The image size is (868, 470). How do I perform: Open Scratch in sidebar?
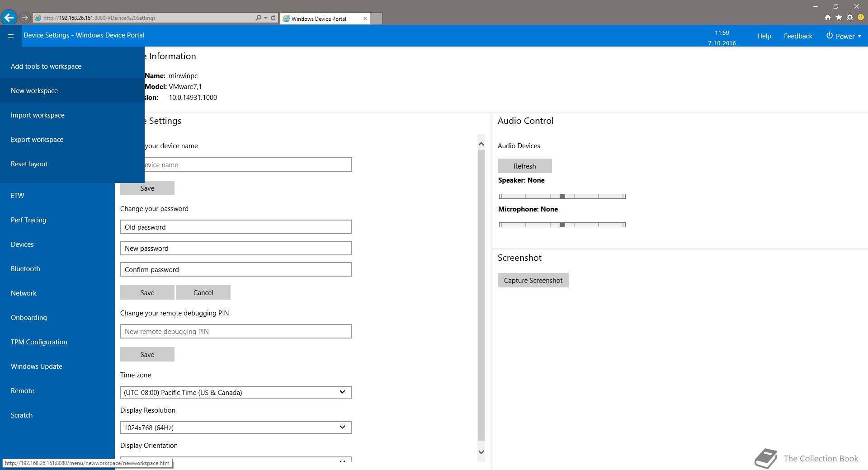pyautogui.click(x=57, y=415)
